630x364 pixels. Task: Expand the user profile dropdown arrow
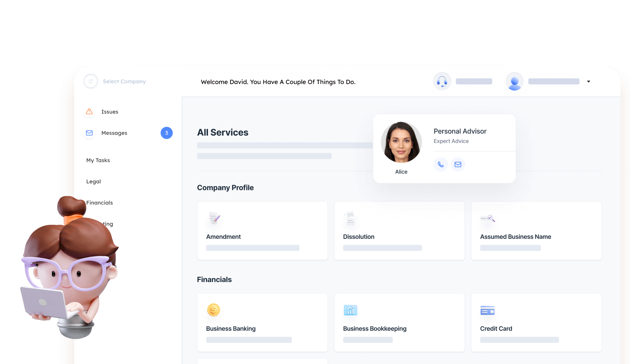(589, 81)
